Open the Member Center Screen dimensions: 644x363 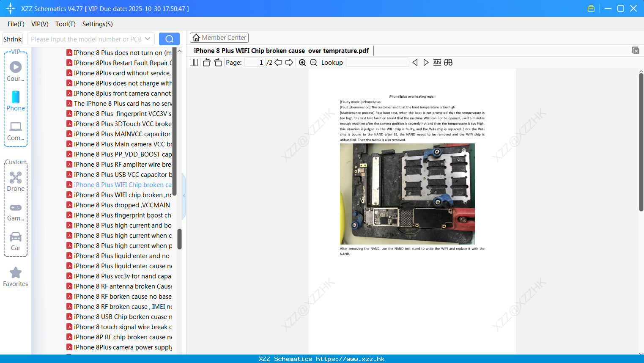pyautogui.click(x=219, y=38)
